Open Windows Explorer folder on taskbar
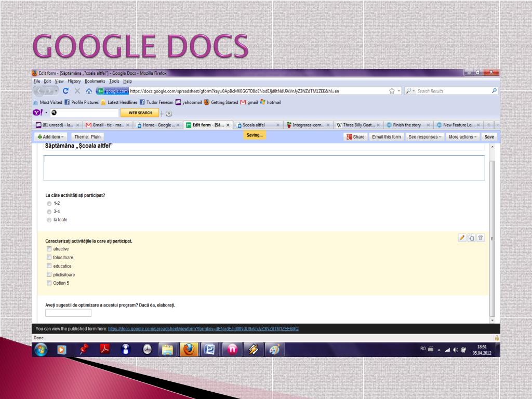Image resolution: width=532 pixels, height=399 pixels. click(x=168, y=350)
